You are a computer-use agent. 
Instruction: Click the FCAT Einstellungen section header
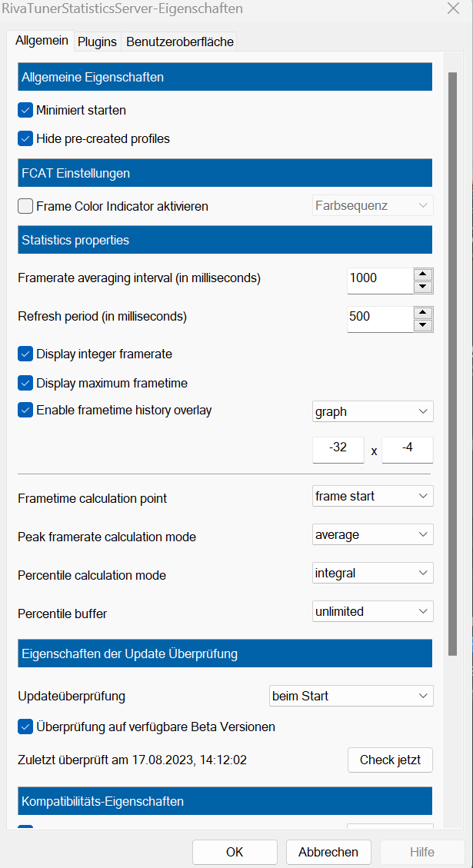click(225, 173)
